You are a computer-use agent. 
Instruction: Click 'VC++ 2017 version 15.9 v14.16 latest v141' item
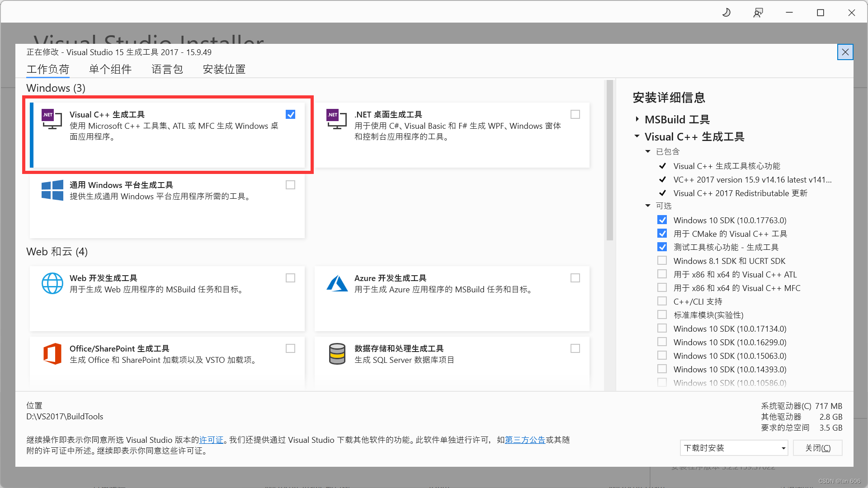click(x=752, y=179)
